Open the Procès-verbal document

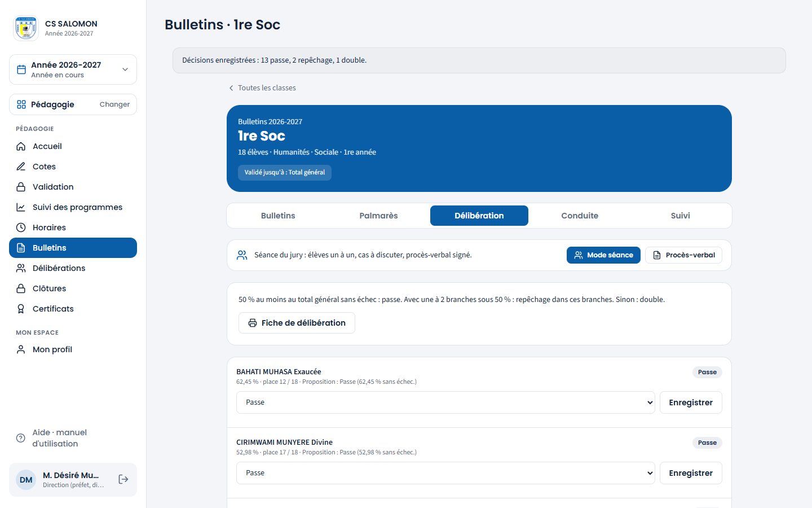click(x=683, y=255)
